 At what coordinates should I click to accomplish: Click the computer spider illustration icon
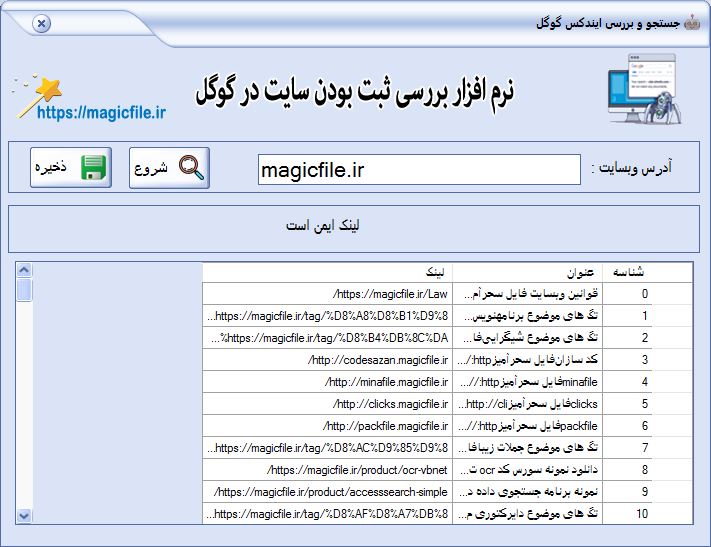point(644,89)
